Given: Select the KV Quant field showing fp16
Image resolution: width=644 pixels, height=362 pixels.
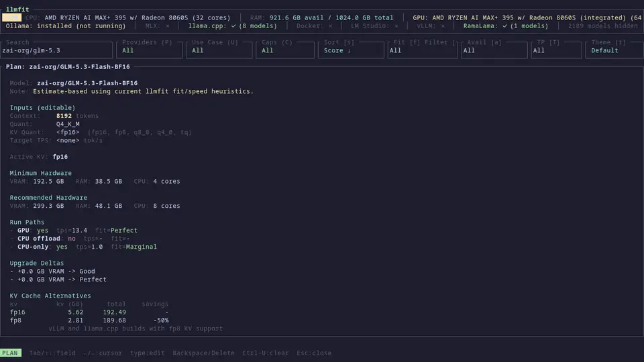Looking at the screenshot, I should [x=68, y=132].
